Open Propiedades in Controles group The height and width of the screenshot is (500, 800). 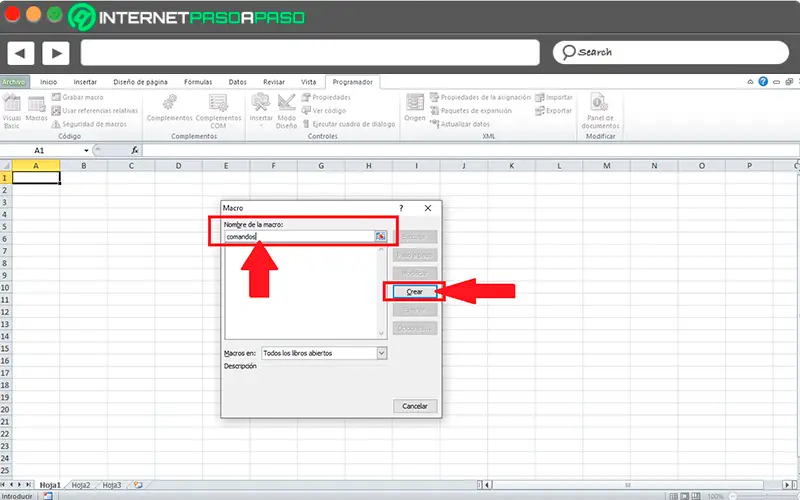[327, 97]
